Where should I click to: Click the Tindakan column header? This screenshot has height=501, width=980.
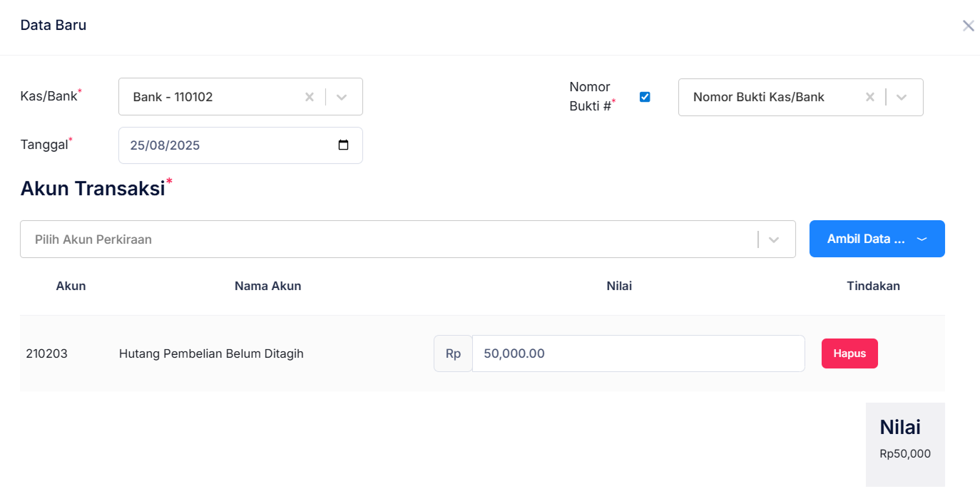pyautogui.click(x=873, y=286)
